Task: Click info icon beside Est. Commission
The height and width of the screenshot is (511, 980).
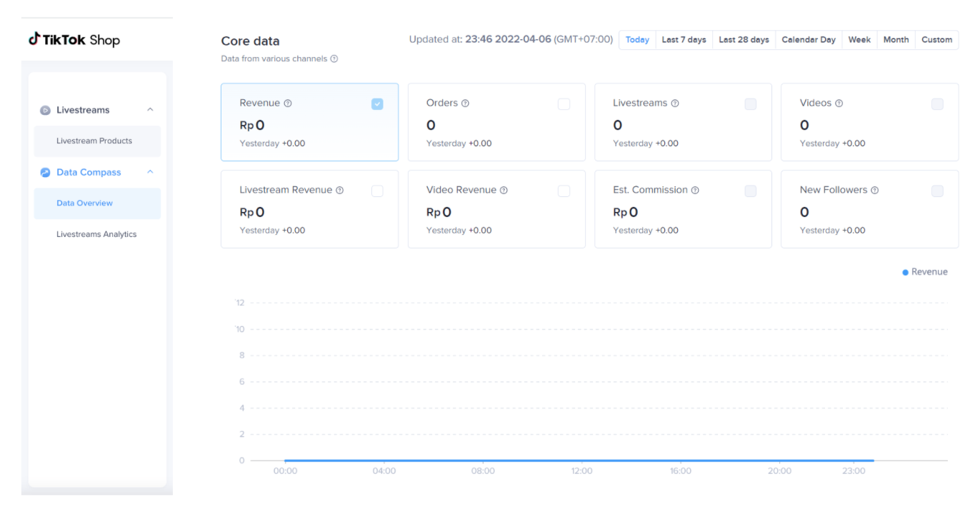Action: 695,191
